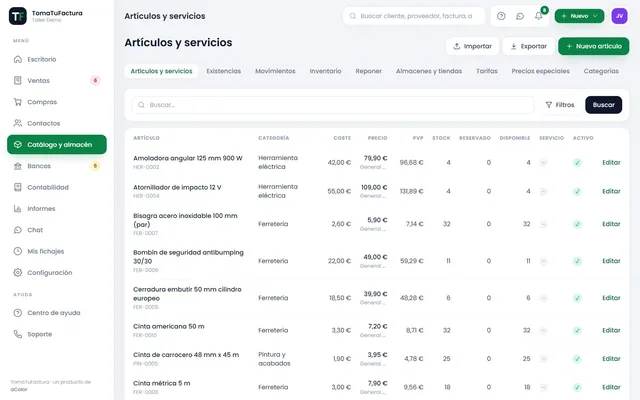Image resolution: width=640 pixels, height=400 pixels.
Task: Switch to Almacenes y tiendas tab
Action: pos(429,71)
